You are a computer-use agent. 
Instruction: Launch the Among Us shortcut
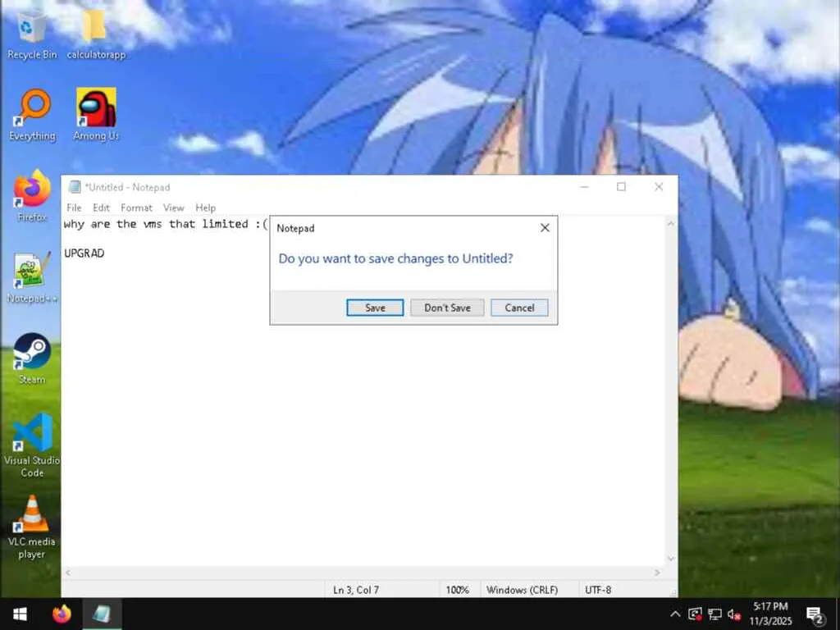[97, 115]
